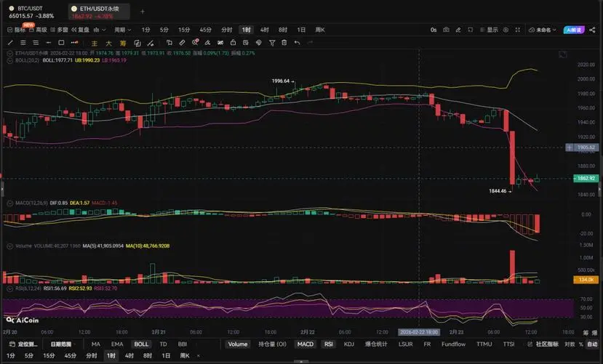Open chart settings hexagon icon

(506, 30)
